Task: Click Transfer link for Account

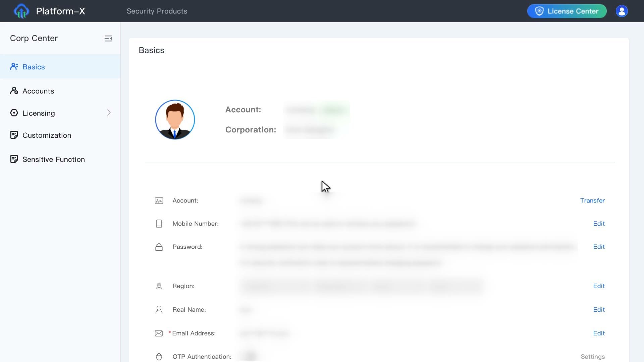Action: click(x=592, y=200)
